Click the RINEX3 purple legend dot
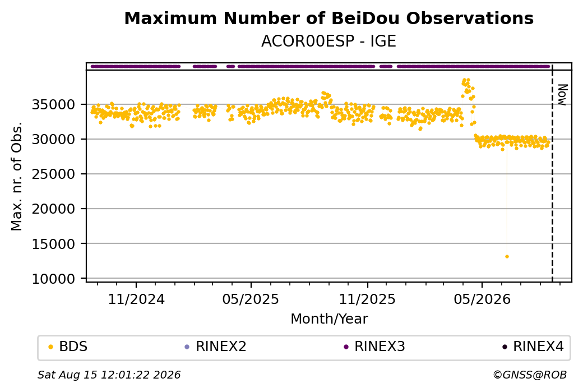 (346, 347)
